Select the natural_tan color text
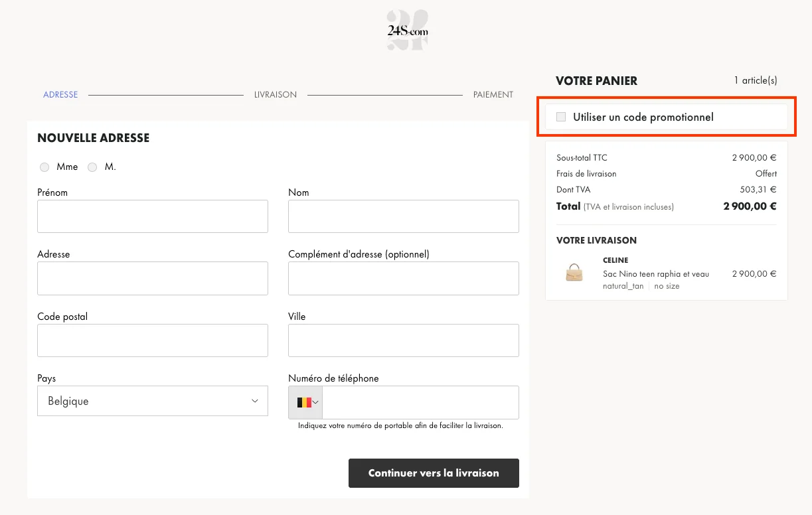Viewport: 812px width, 515px height. [x=623, y=287]
